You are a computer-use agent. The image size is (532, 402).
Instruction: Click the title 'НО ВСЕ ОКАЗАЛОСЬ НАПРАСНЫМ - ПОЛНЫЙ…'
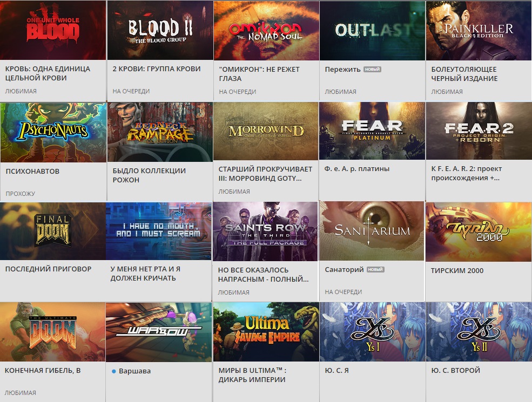[263, 275]
